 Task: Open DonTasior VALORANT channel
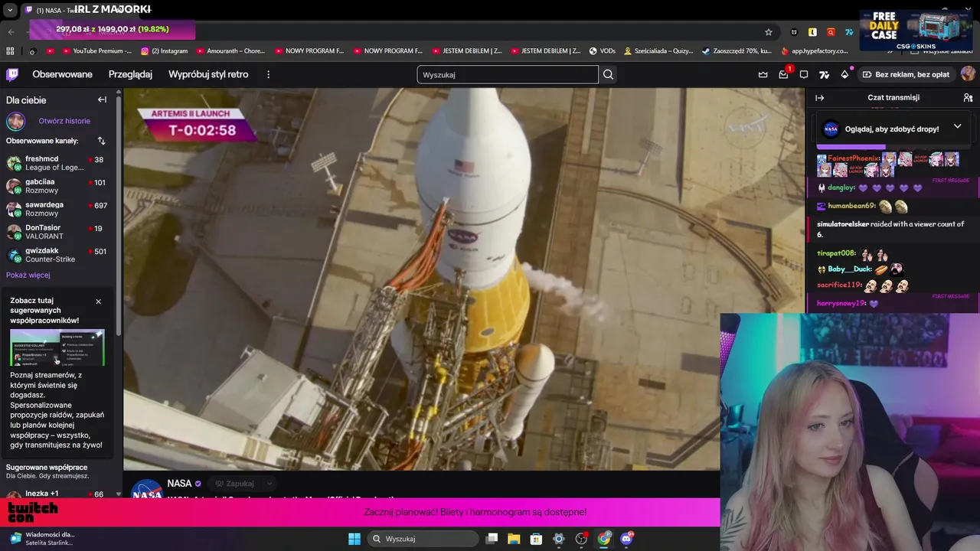tap(59, 232)
